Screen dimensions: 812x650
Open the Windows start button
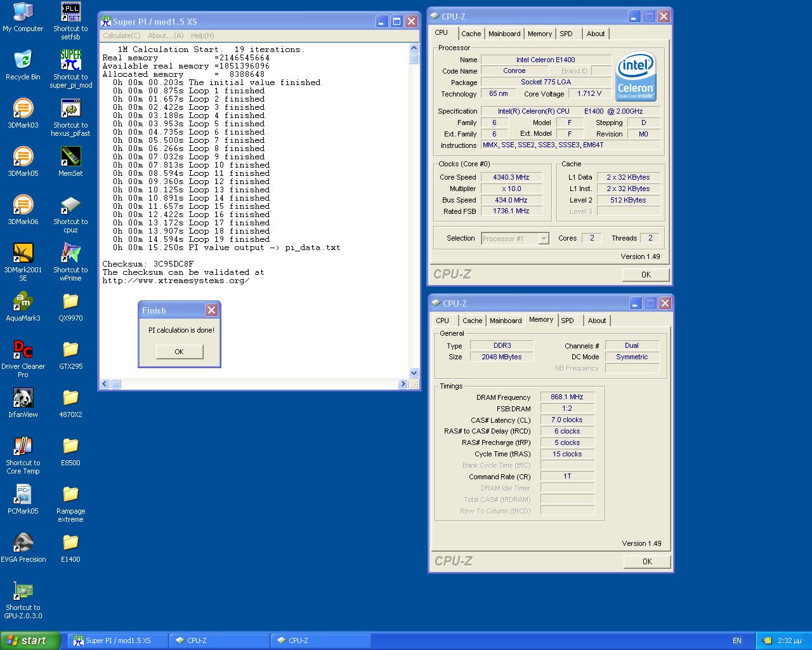[x=30, y=640]
